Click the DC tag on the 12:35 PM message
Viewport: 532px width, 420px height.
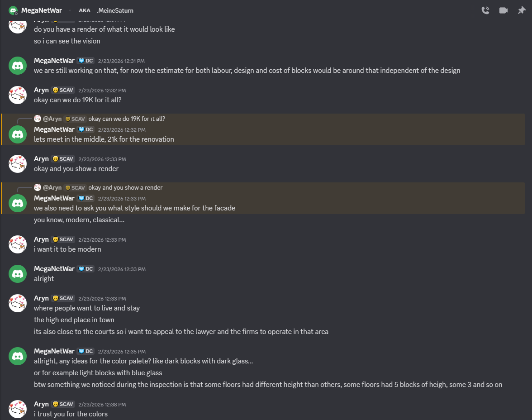click(85, 351)
